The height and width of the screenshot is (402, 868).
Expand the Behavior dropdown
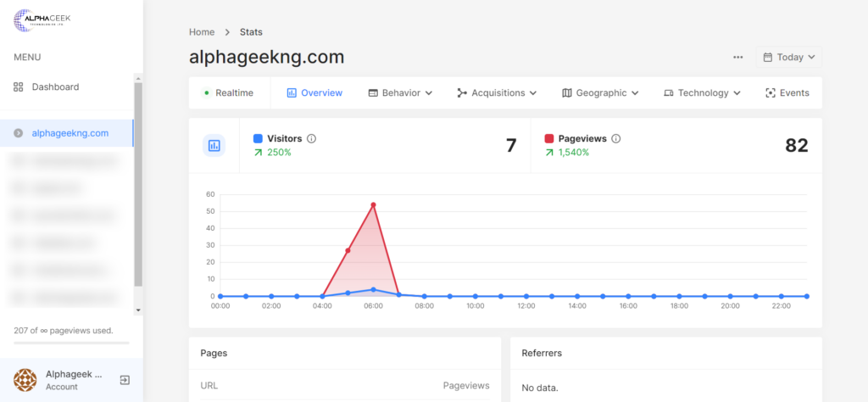click(x=400, y=93)
